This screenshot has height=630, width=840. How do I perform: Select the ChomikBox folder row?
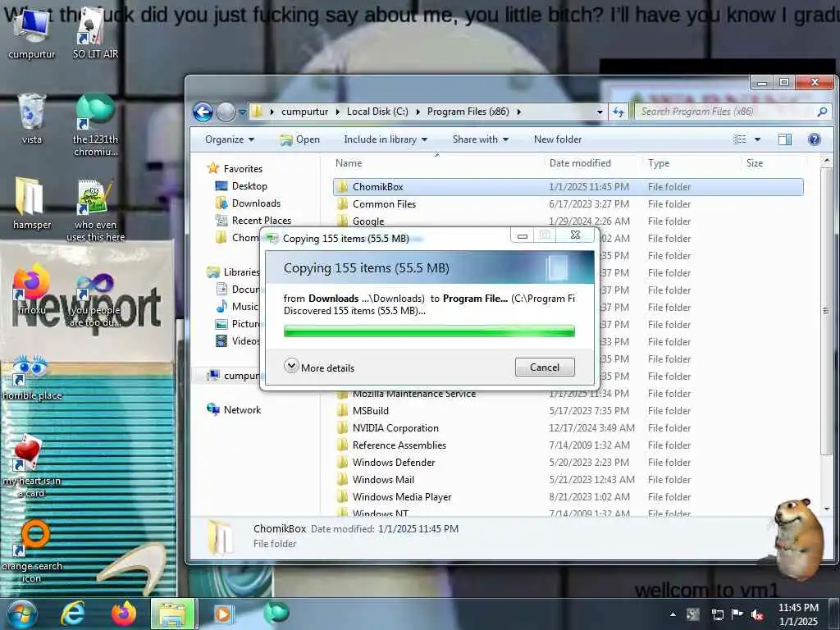[568, 187]
